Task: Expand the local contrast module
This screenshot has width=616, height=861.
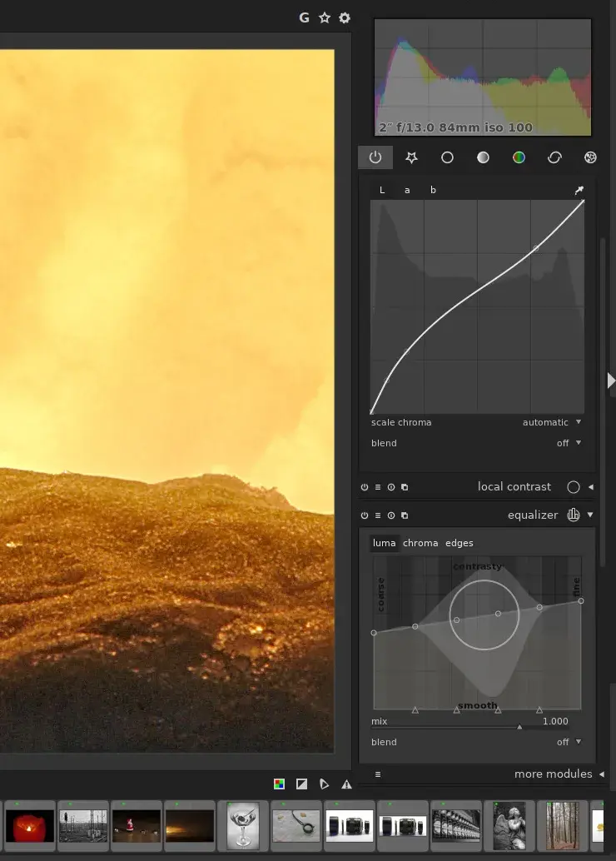Action: pyautogui.click(x=591, y=487)
